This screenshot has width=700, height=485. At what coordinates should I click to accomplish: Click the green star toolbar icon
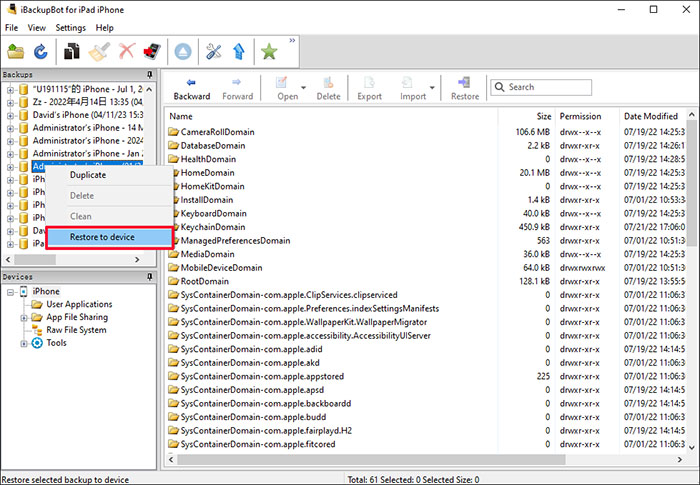[x=269, y=52]
